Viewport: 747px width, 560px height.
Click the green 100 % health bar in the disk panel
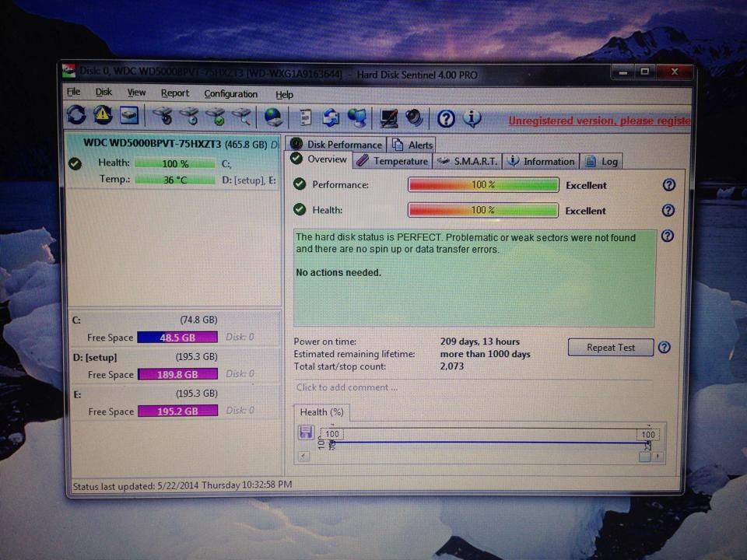[x=175, y=164]
